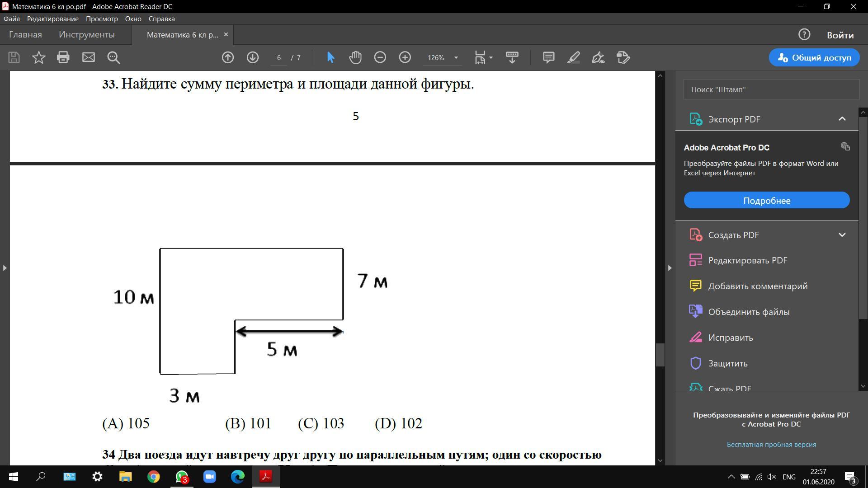Open the stamp tool icon
Viewport: 868px width, 488px height.
[x=623, y=57]
